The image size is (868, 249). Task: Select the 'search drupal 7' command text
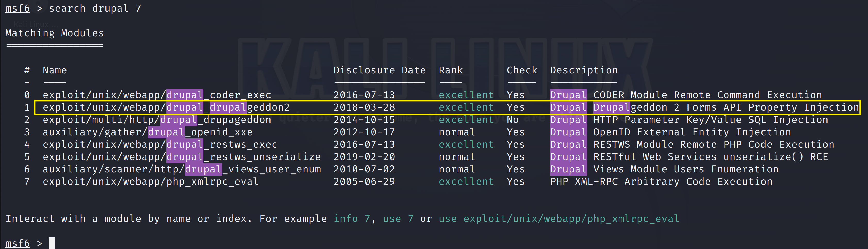tap(95, 8)
